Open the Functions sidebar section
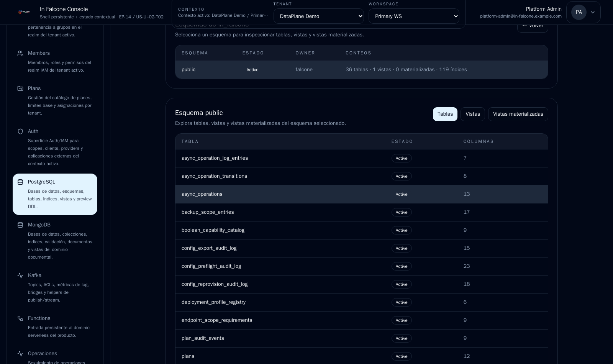Viewport: 613px width, 364px height. tap(55, 327)
